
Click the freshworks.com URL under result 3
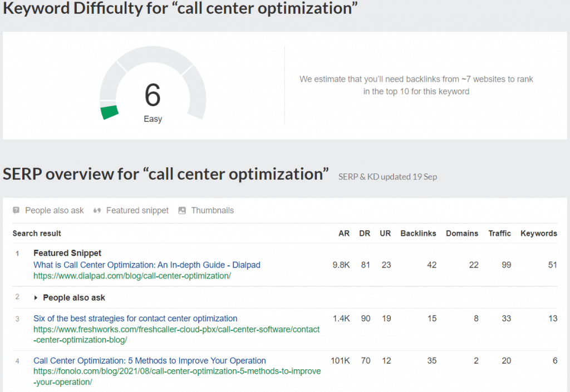(x=176, y=329)
